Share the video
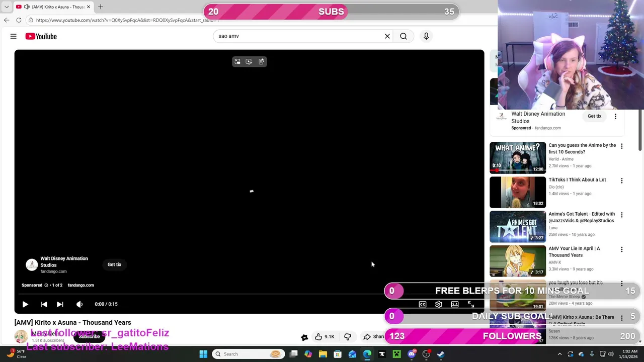The width and height of the screenshot is (644, 362). click(374, 337)
